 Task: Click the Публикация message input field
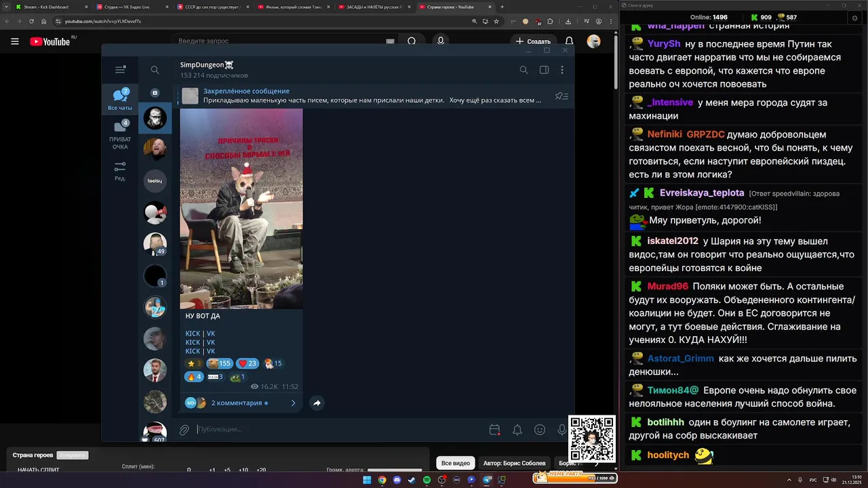click(339, 429)
